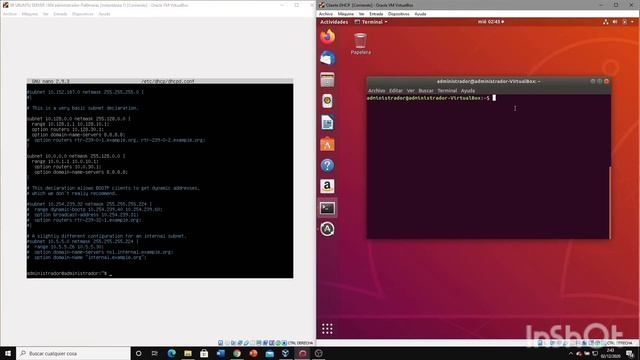Open Microsoft Store from taskbar
640x360 pixels.
click(x=204, y=353)
